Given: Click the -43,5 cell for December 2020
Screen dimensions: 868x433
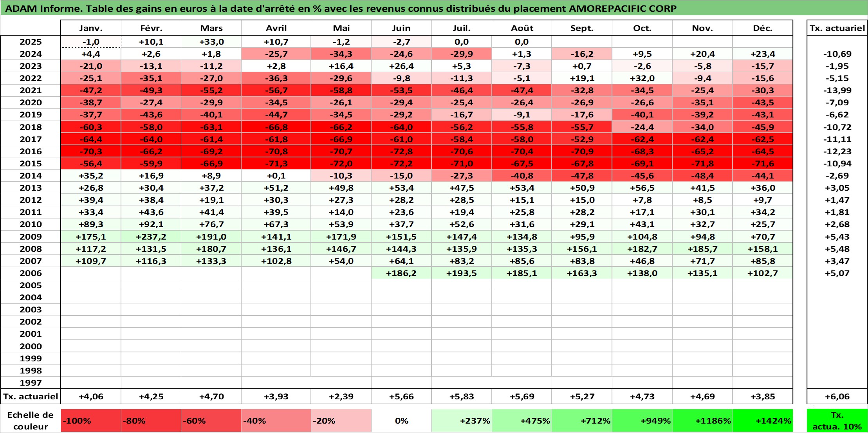Looking at the screenshot, I should pyautogui.click(x=763, y=103).
